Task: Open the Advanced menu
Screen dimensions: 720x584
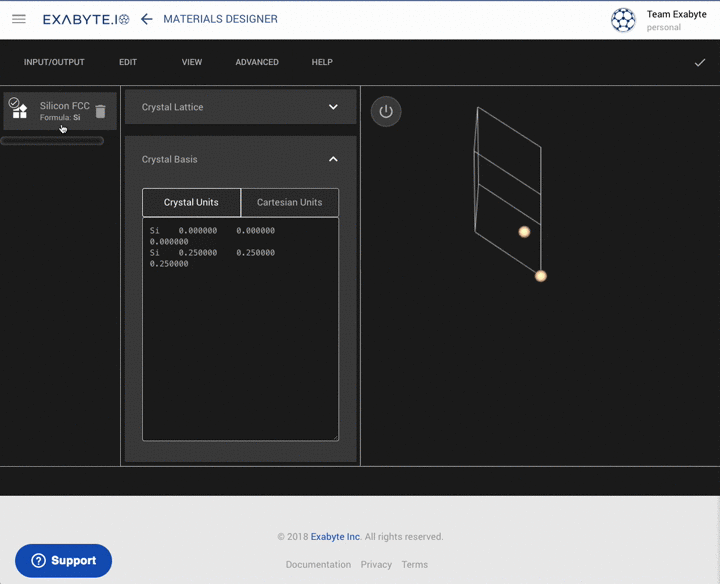Action: coord(257,62)
